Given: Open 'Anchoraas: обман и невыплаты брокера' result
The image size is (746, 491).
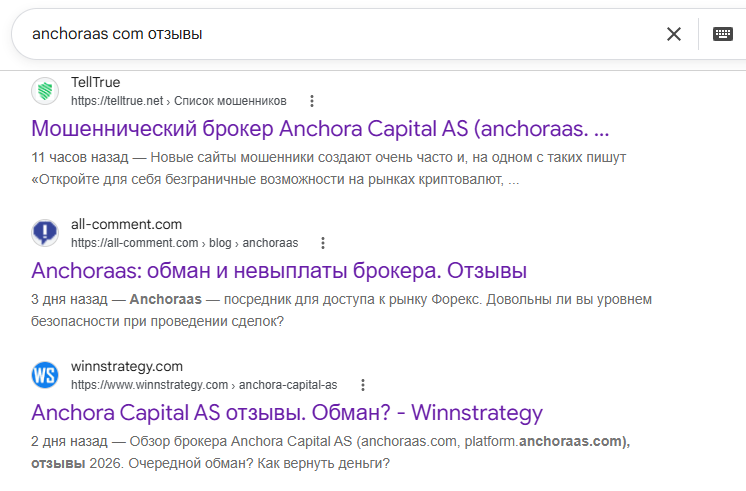Looking at the screenshot, I should (279, 271).
